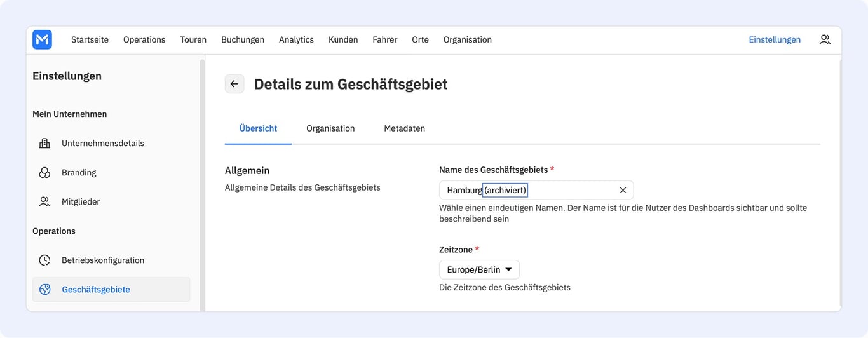Select Branding in the sidebar
Screen dimensions: 868x338
[x=111, y=172]
